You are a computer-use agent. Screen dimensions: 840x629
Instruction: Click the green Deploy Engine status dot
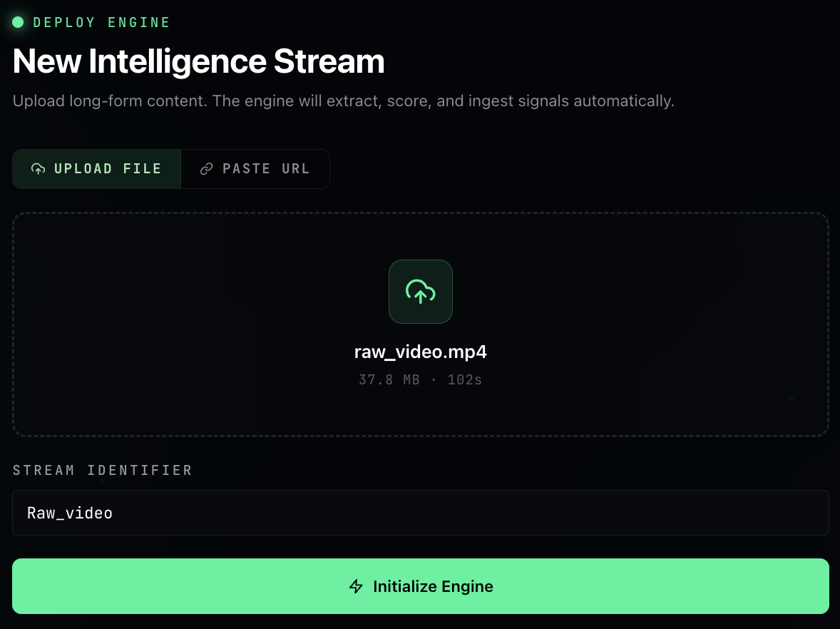(x=18, y=22)
